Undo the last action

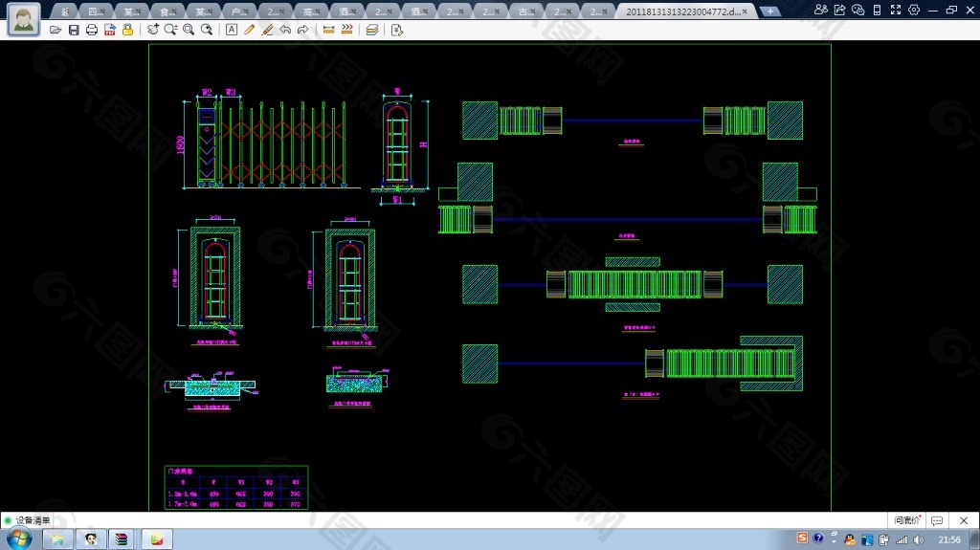click(285, 30)
